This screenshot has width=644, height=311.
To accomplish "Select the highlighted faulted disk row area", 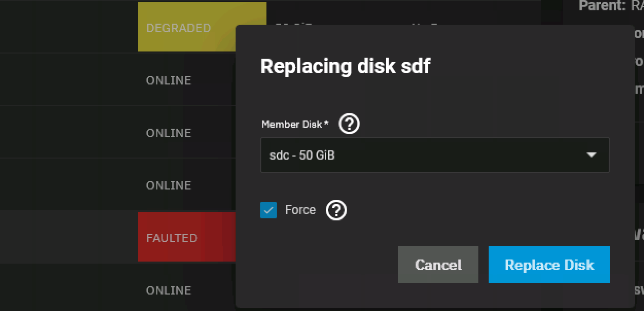I will click(67, 237).
